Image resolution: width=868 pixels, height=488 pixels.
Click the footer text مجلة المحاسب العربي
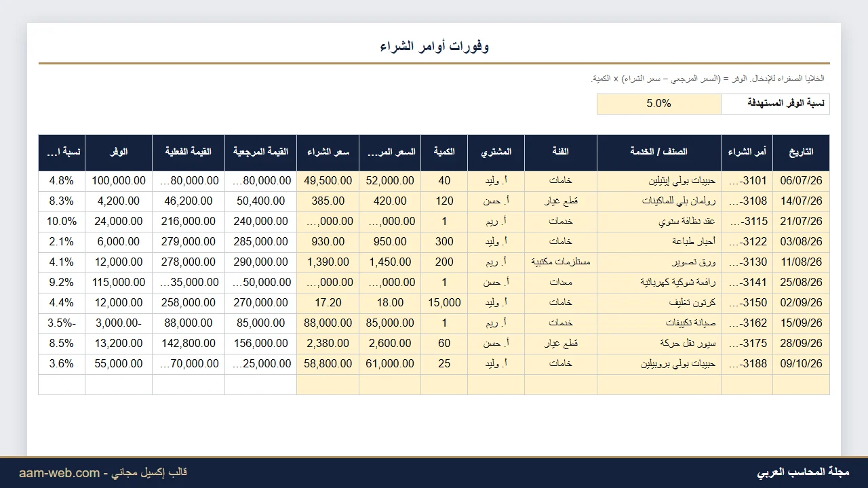[803, 472]
